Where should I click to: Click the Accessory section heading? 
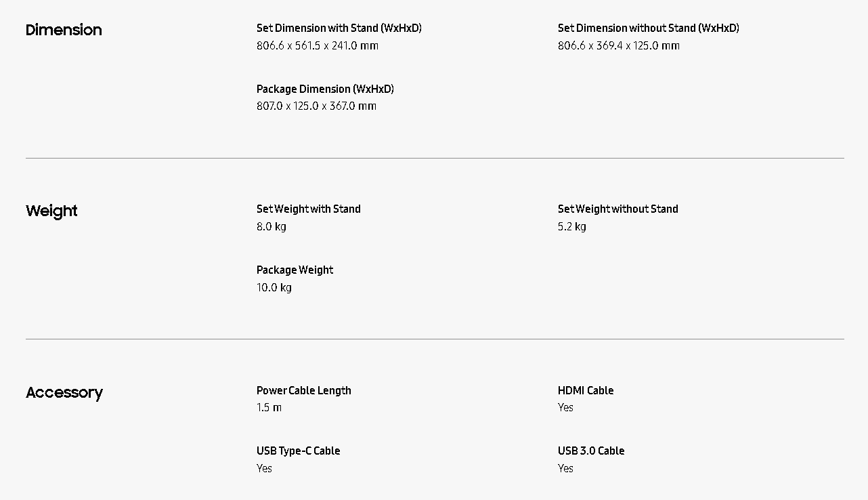click(x=64, y=392)
